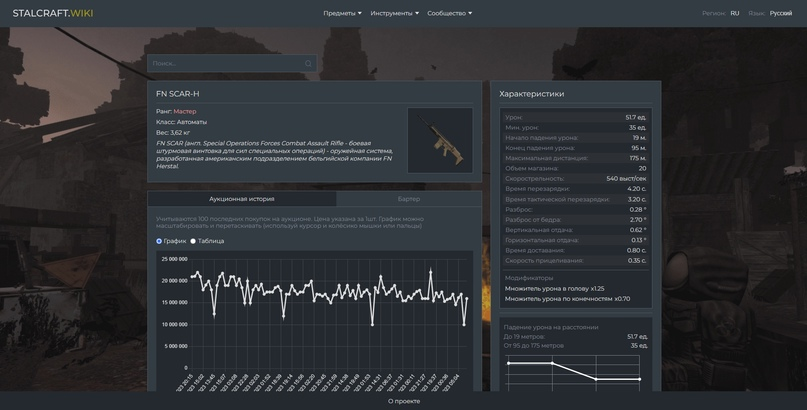Focus the Поиск search field
The width and height of the screenshot is (807, 410).
coord(232,63)
